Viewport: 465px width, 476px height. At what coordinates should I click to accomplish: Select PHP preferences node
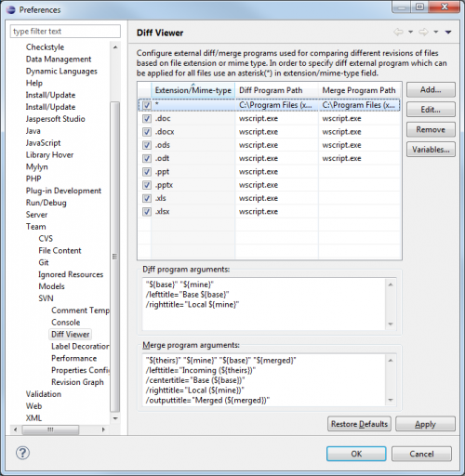coord(33,178)
